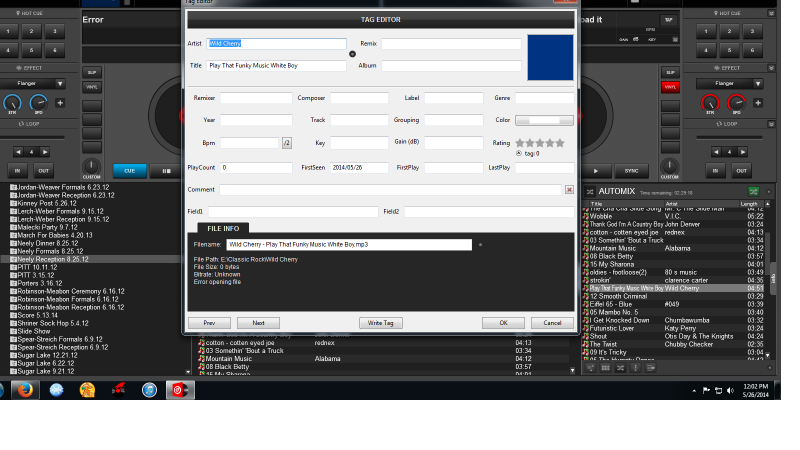The width and height of the screenshot is (800, 450).
Task: Click the folder list scroll-down arrow
Action: click(188, 372)
